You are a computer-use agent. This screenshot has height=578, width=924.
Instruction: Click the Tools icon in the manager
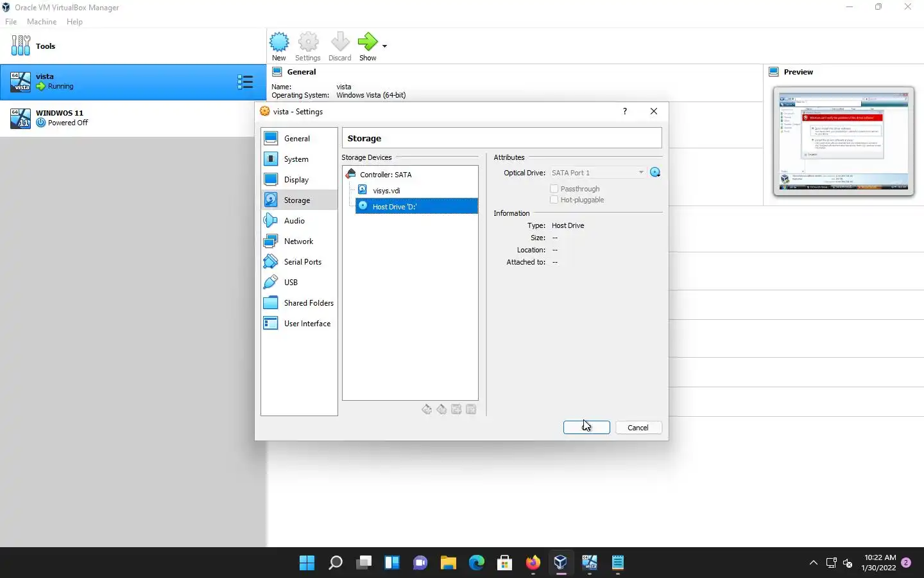point(21,46)
